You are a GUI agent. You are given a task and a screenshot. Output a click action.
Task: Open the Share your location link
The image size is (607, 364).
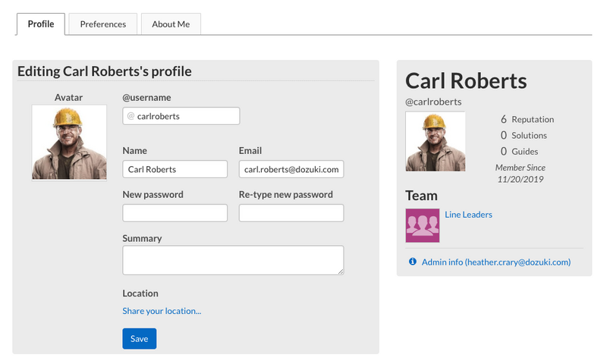click(162, 311)
